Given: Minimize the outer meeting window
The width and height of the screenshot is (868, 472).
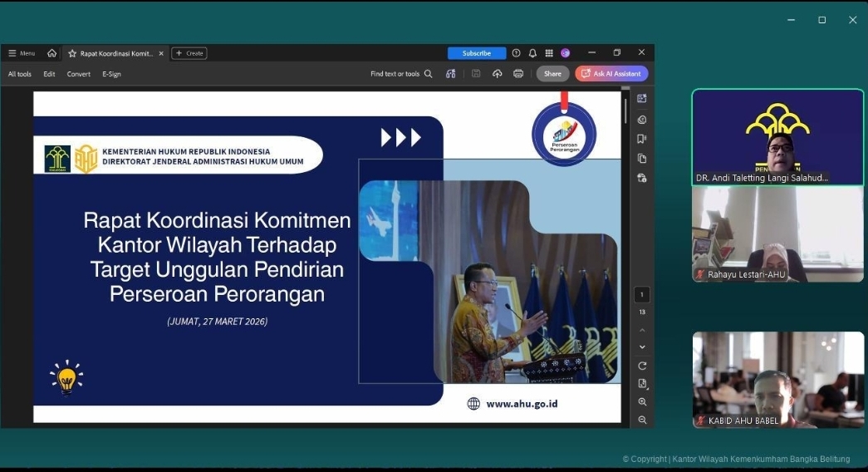Looking at the screenshot, I should [x=791, y=20].
